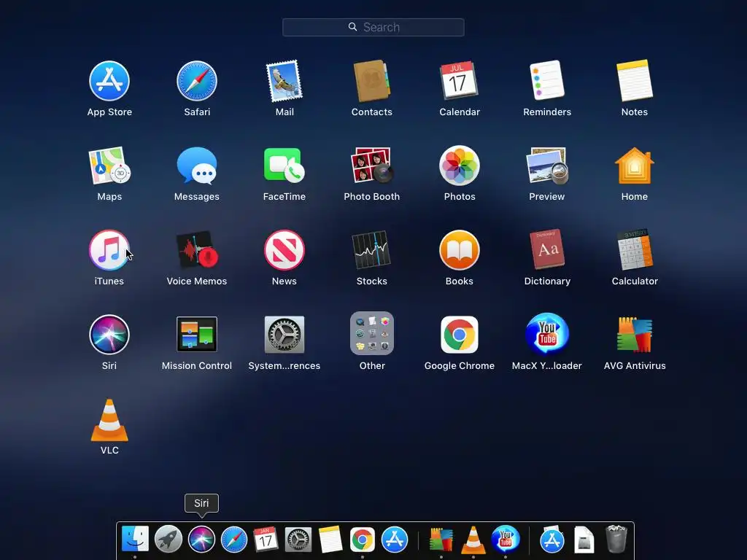Launch Books app
The width and height of the screenshot is (747, 560).
tap(460, 250)
